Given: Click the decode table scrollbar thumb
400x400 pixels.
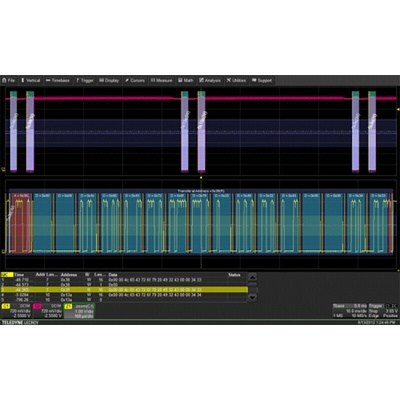Looking at the screenshot, I should pyautogui.click(x=253, y=285).
